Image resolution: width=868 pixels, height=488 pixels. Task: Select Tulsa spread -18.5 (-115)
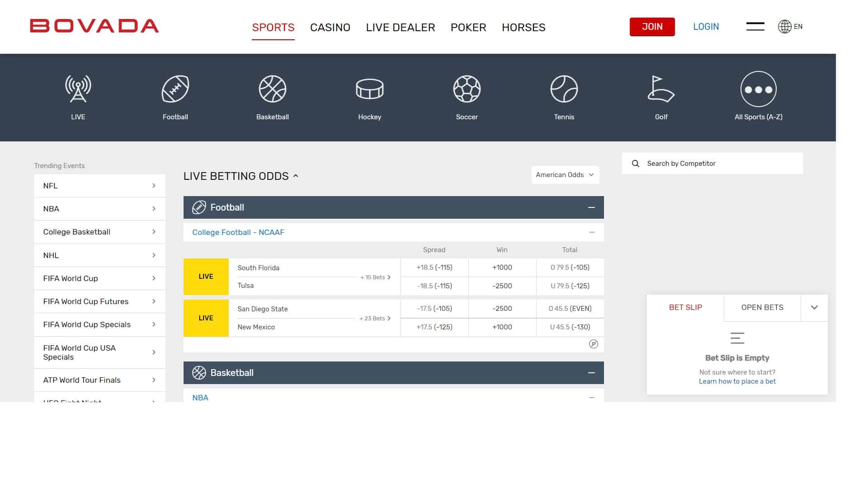coord(434,286)
